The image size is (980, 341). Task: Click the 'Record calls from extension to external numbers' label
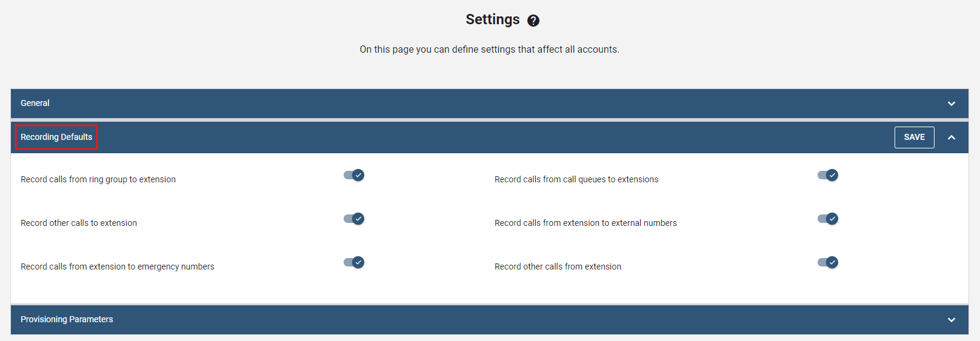tap(585, 223)
